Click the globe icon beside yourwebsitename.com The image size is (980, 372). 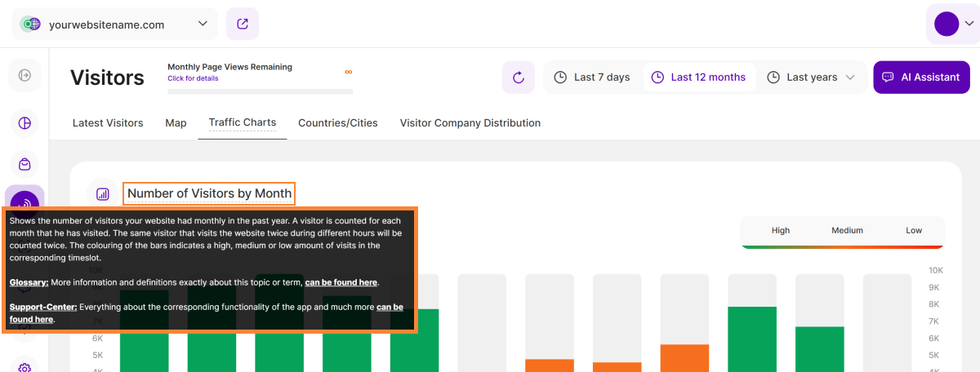(x=31, y=24)
